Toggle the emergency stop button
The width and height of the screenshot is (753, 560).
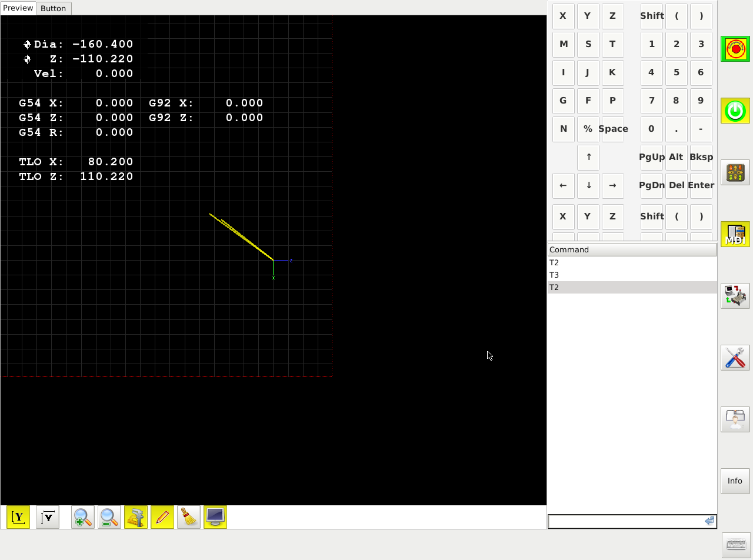735,49
